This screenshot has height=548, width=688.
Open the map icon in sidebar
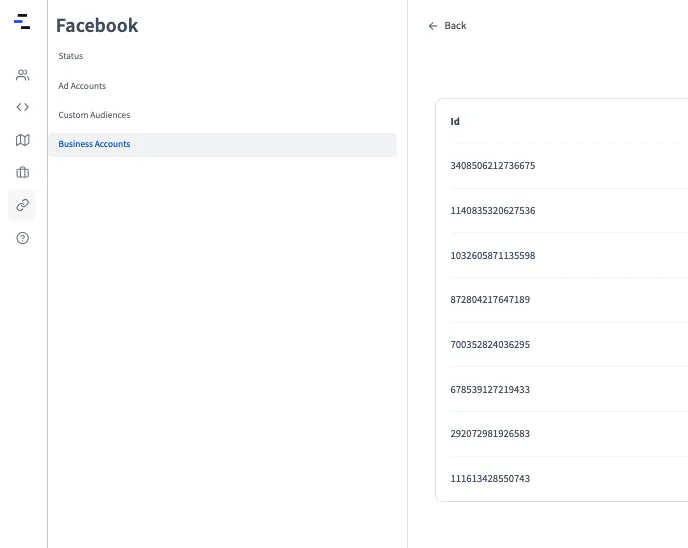tap(22, 140)
